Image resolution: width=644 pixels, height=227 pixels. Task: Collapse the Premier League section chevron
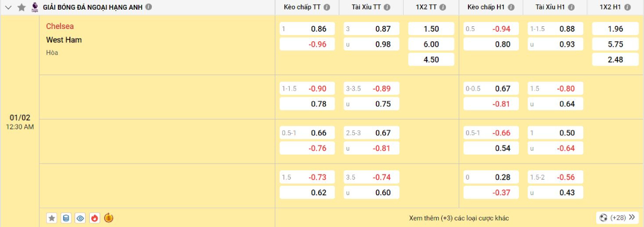point(8,7)
